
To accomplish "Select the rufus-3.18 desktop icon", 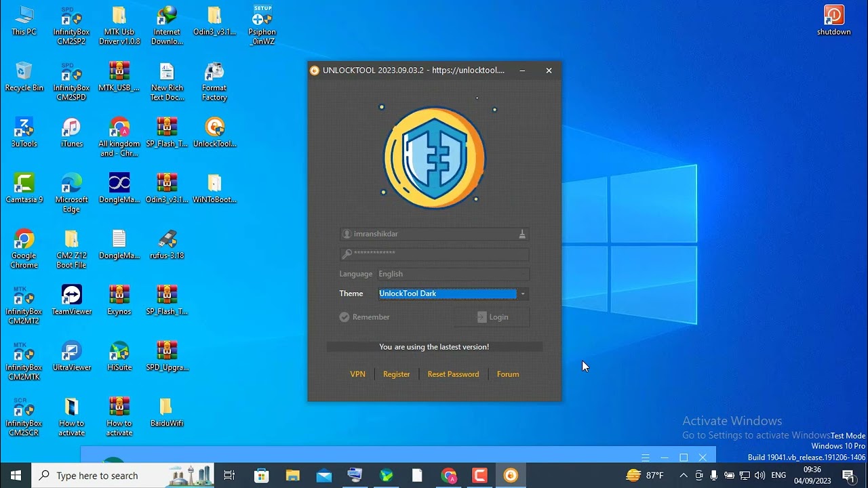I will pos(167,244).
